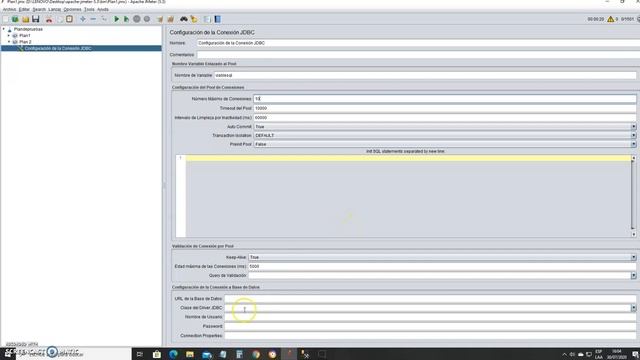Clear all results with double broom icon
The width and height of the screenshot is (640, 360).
(171, 19)
